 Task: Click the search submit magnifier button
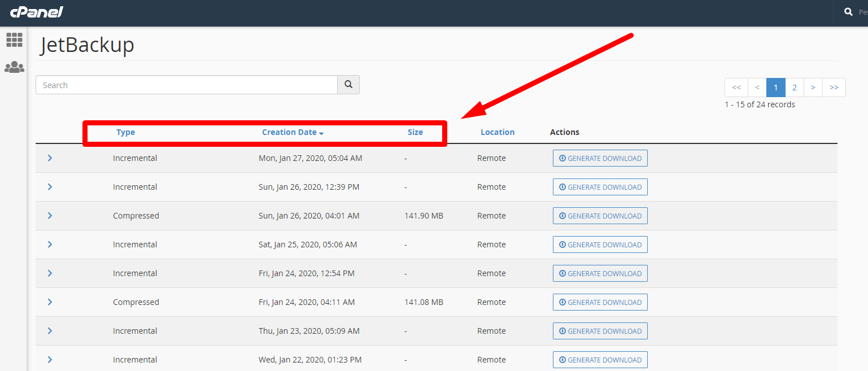click(348, 85)
